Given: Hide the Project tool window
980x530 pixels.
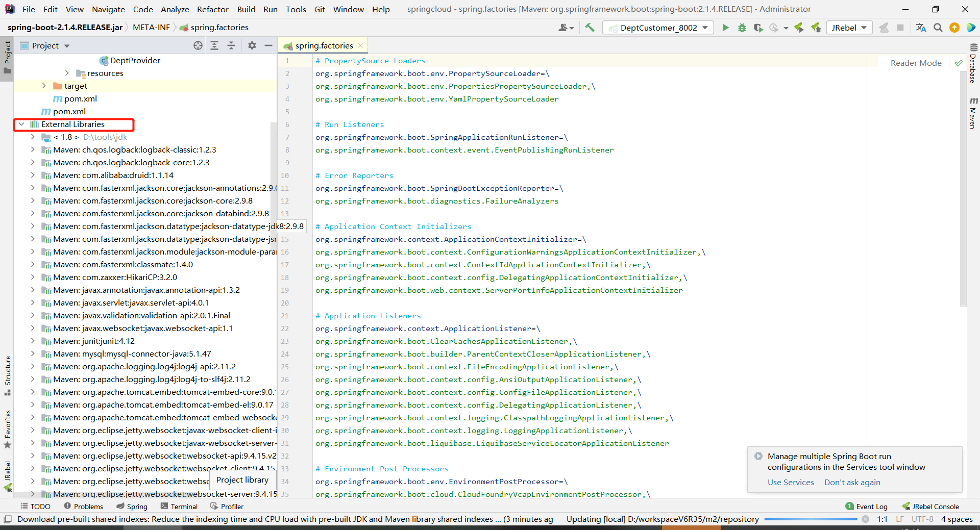Looking at the screenshot, I should click(268, 45).
